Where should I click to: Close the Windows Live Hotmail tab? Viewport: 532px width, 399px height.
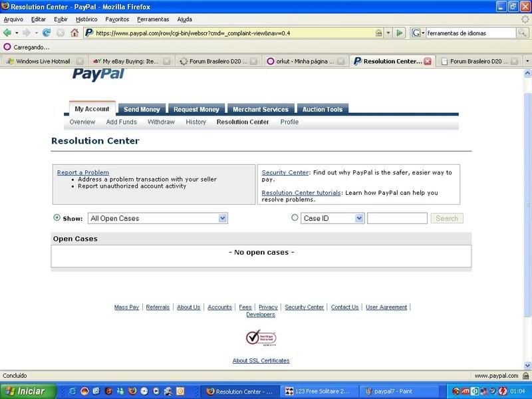80,61
